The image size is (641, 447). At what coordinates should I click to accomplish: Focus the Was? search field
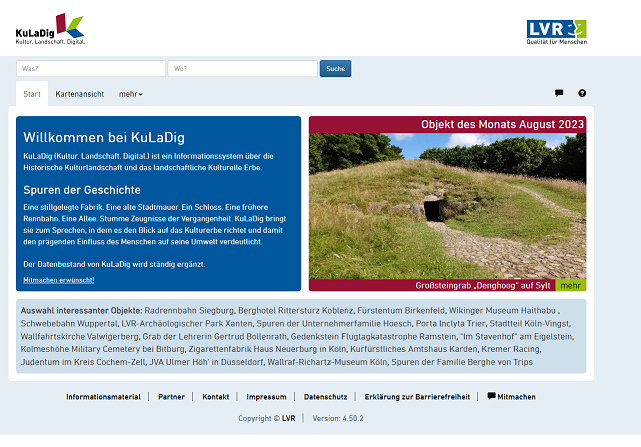tap(91, 69)
